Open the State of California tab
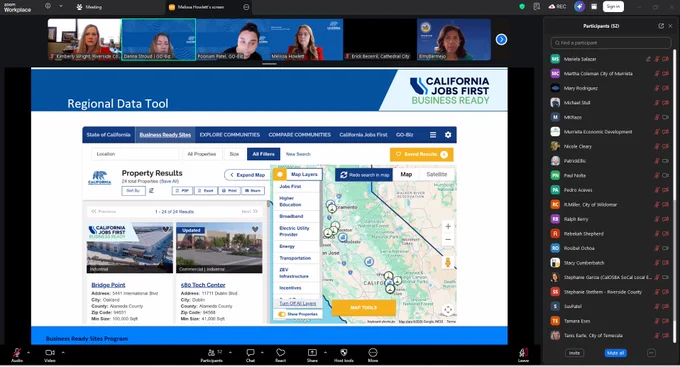 coord(108,135)
